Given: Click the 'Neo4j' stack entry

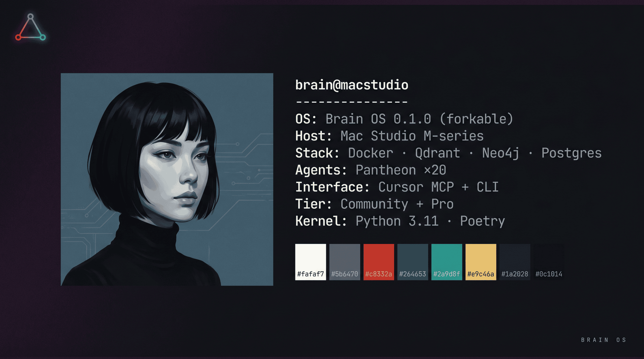Looking at the screenshot, I should [x=500, y=153].
